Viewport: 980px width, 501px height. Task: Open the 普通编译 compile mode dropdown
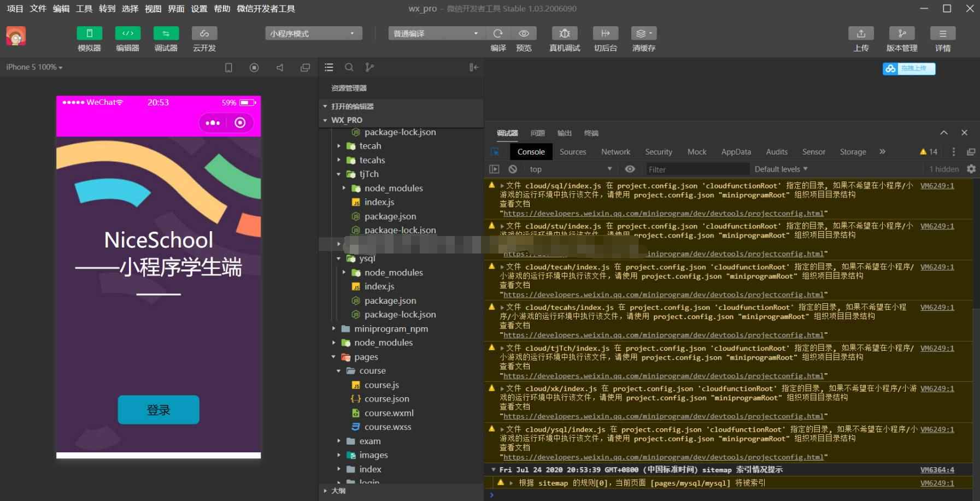[x=436, y=33]
